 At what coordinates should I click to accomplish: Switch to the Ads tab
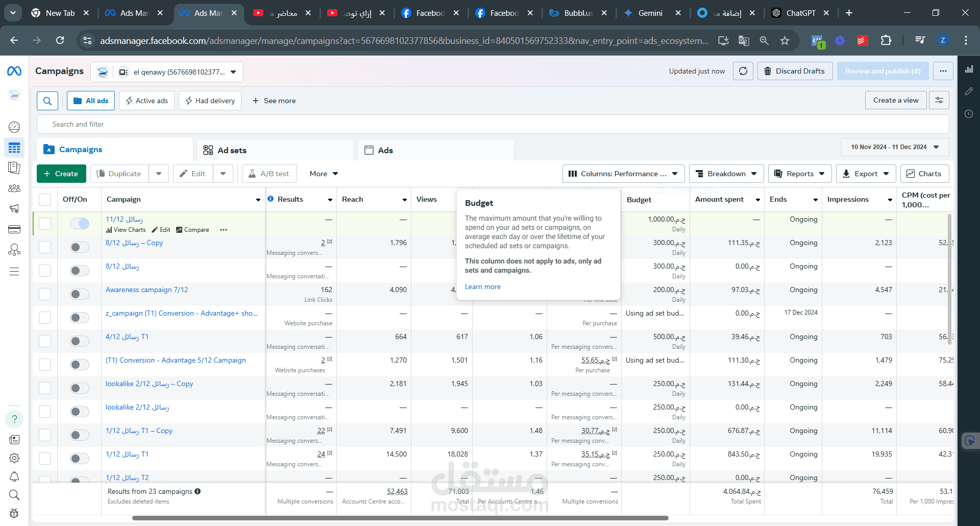click(435, 150)
